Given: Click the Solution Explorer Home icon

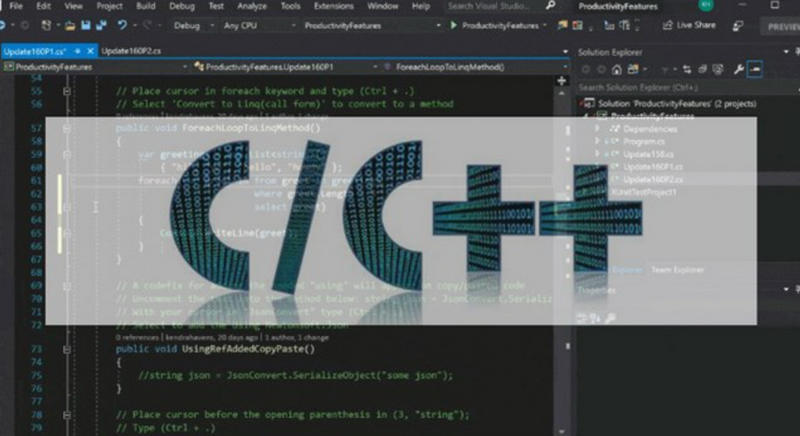Looking at the screenshot, I should point(617,69).
